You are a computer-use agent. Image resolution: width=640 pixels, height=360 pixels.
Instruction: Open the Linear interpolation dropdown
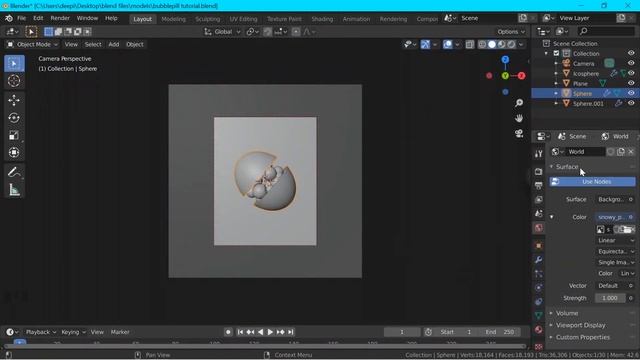coord(616,240)
